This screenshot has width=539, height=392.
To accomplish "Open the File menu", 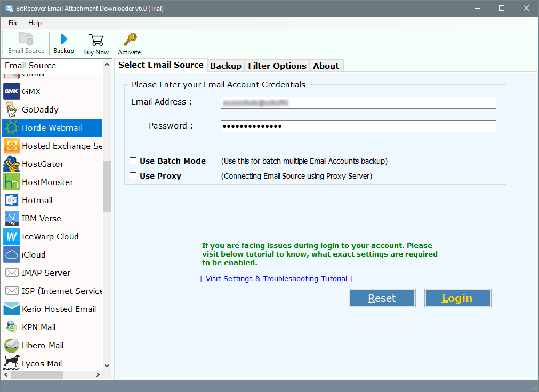I will pyautogui.click(x=13, y=23).
